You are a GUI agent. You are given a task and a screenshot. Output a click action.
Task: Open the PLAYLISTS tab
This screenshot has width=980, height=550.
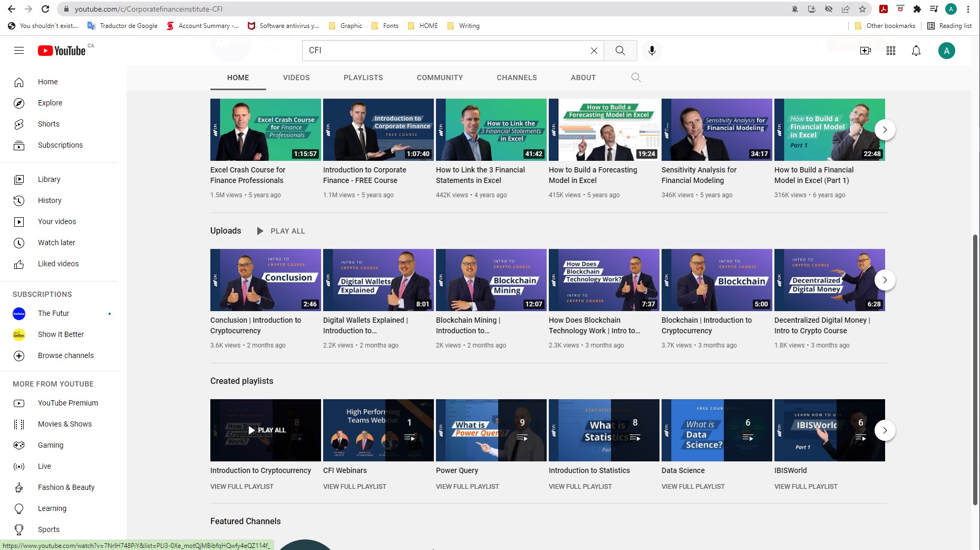click(363, 78)
